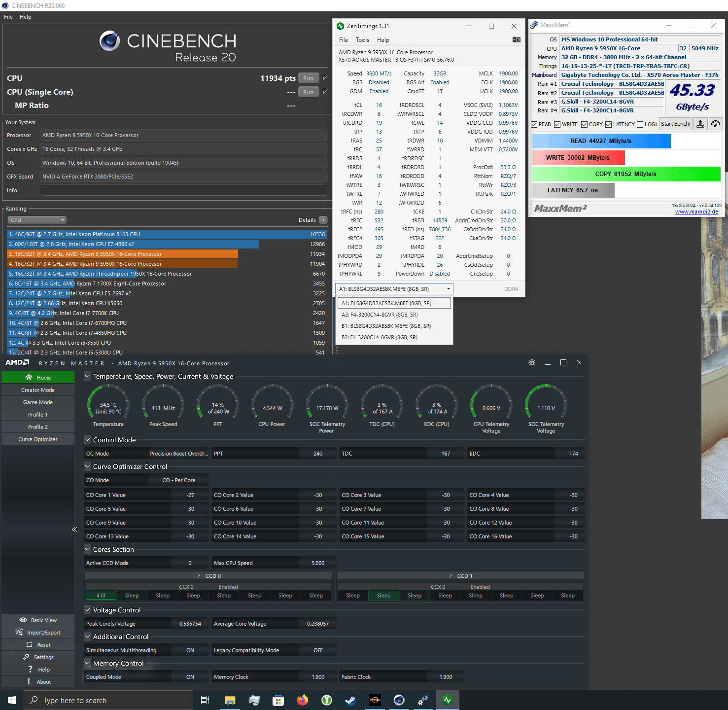Open Ryzen Master Settings

[38, 657]
